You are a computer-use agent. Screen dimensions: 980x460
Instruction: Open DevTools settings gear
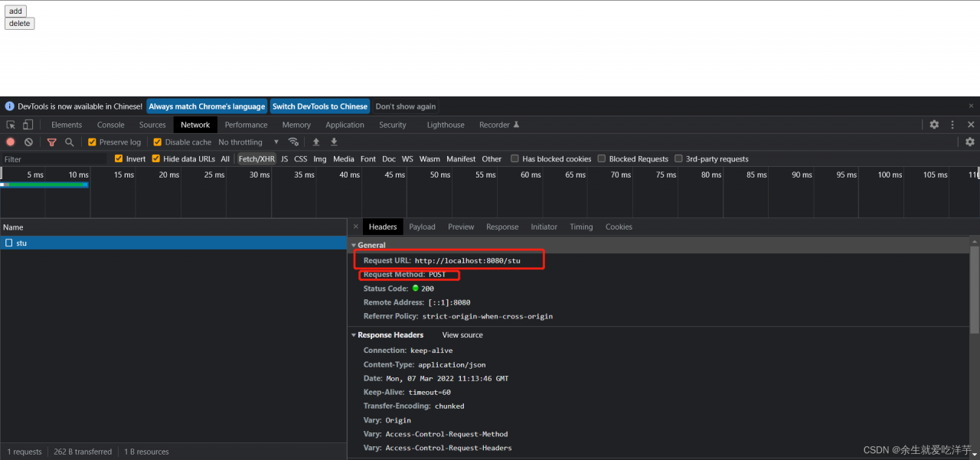[934, 125]
